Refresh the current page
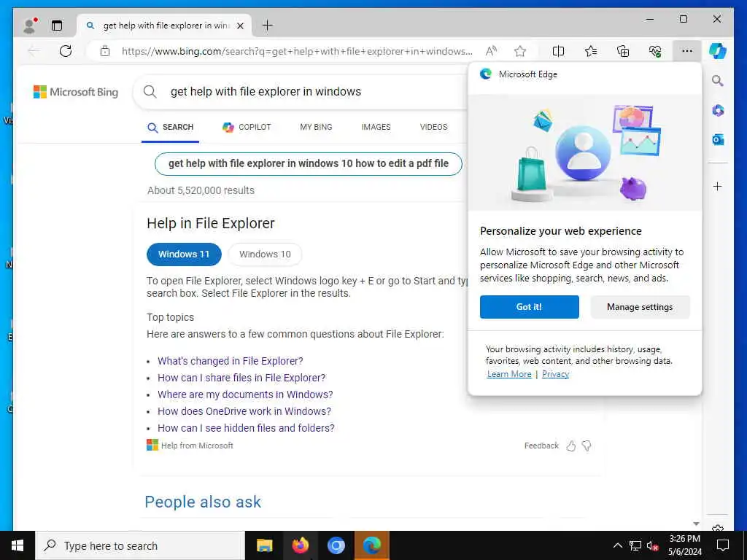Screen dimensions: 747x560 (66, 51)
